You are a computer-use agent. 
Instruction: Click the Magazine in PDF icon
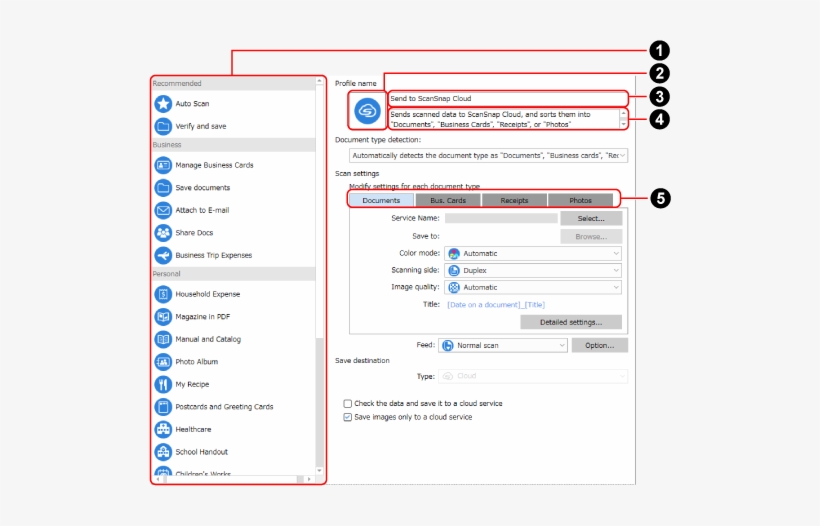coord(163,316)
